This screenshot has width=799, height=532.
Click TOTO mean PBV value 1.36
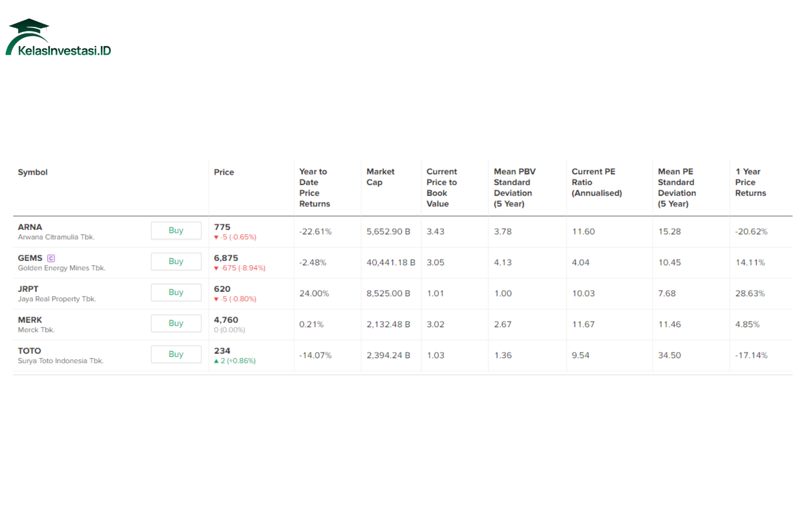503,355
